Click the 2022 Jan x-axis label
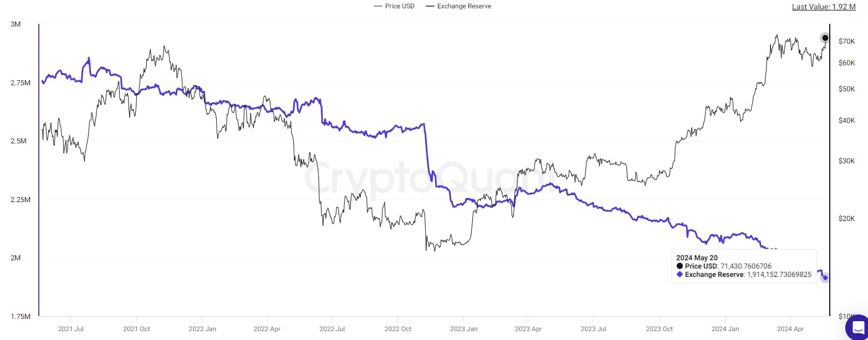This screenshot has width=868, height=340. (202, 329)
